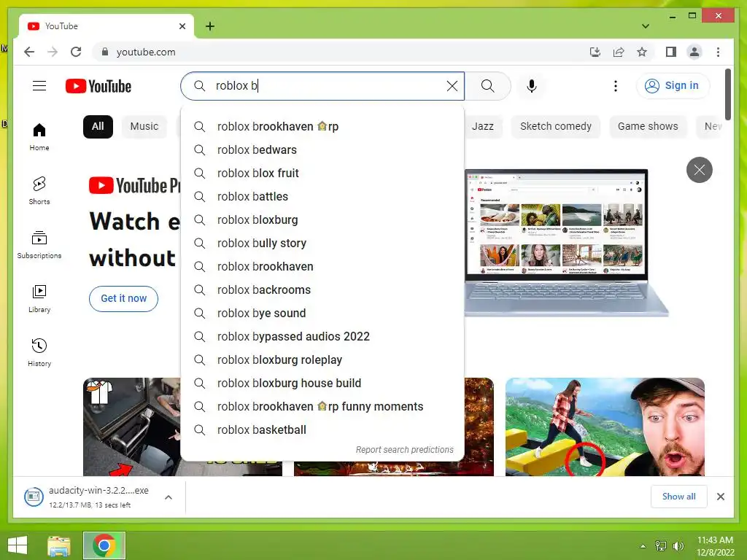Open Library in the sidebar
This screenshot has width=747, height=560.
click(x=39, y=298)
